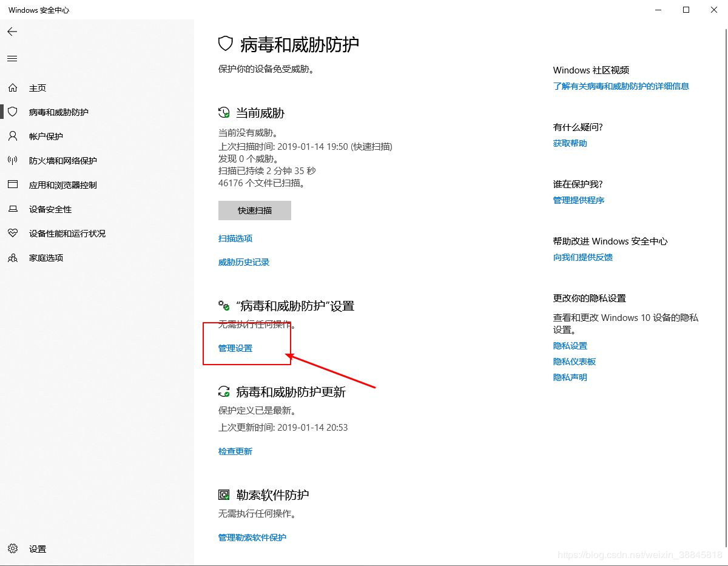Screen dimensions: 728x566
Task: Click the large shield icon in page title
Action: point(226,44)
